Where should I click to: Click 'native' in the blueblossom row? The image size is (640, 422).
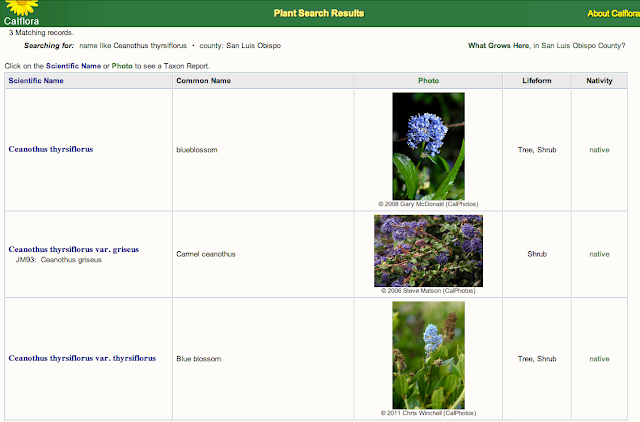(599, 150)
